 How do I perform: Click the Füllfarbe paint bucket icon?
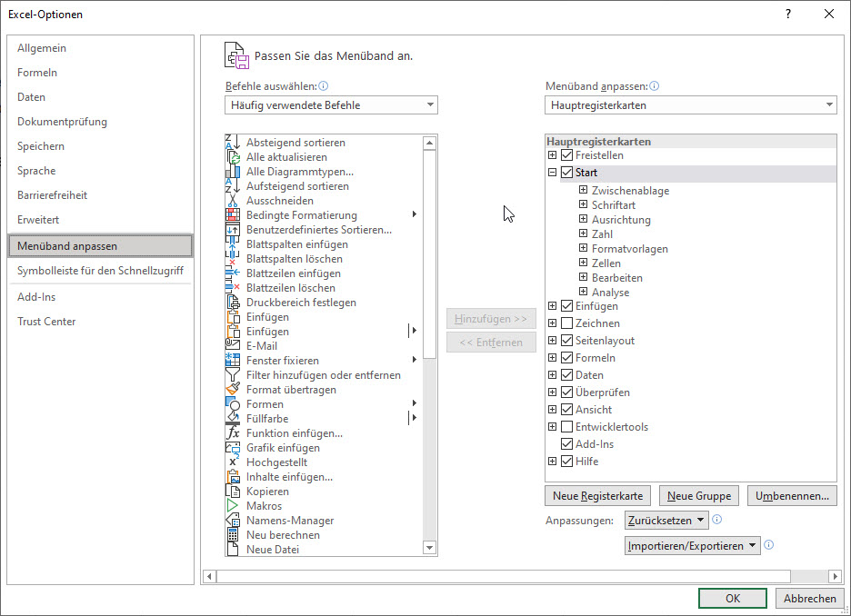point(232,419)
